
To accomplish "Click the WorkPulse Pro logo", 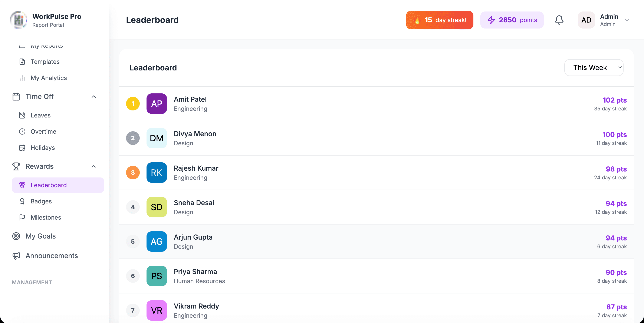I will pyautogui.click(x=19, y=20).
